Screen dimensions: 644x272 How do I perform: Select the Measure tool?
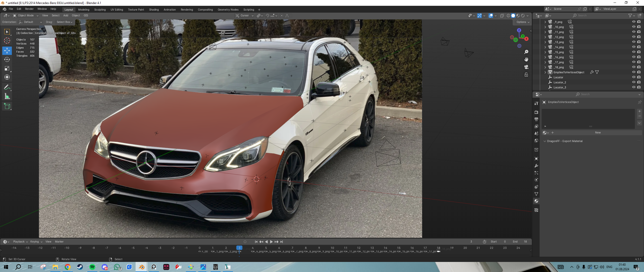pyautogui.click(x=7, y=96)
